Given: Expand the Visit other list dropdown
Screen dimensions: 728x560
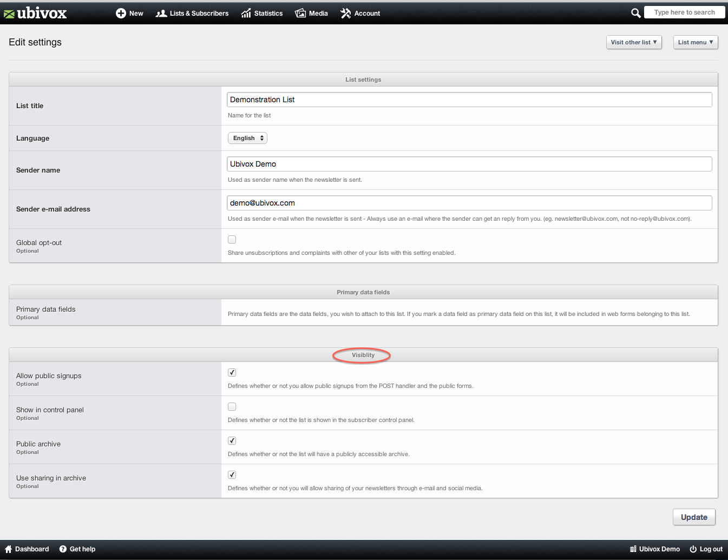Looking at the screenshot, I should [634, 42].
